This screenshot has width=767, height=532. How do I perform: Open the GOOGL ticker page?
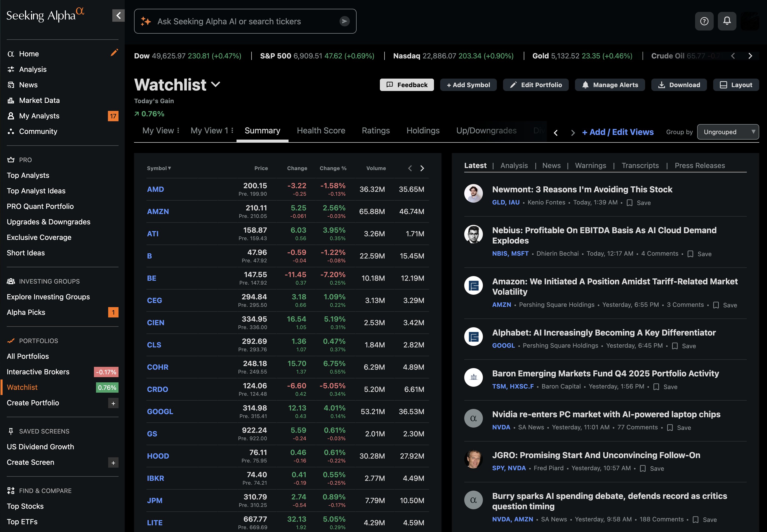pos(160,411)
